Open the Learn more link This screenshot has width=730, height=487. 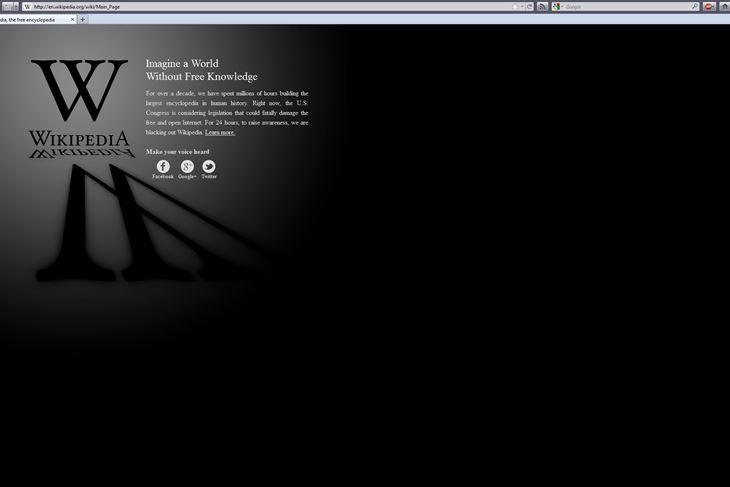(220, 133)
